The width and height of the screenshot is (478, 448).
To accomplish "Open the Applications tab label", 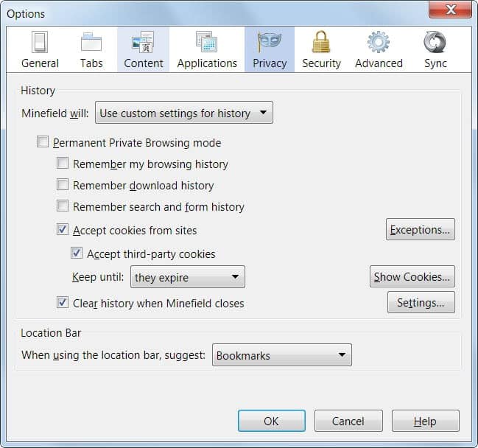I will pos(207,63).
